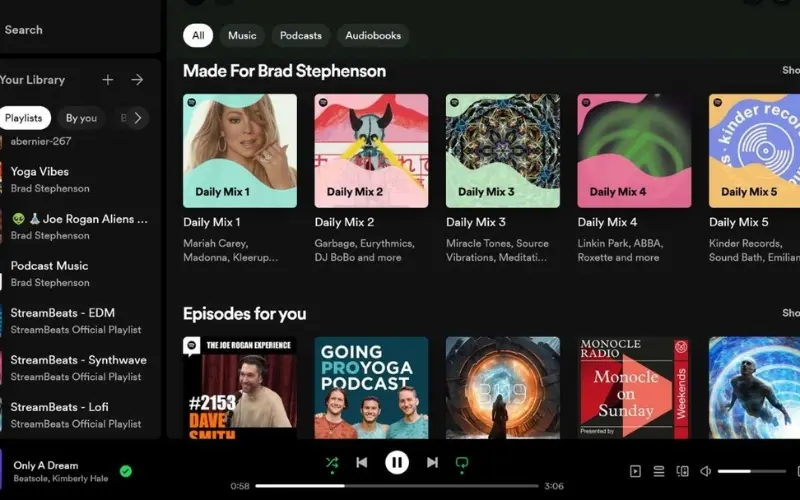Open the sci-fi portal episode artwork
This screenshot has width=800, height=500.
[x=503, y=388]
